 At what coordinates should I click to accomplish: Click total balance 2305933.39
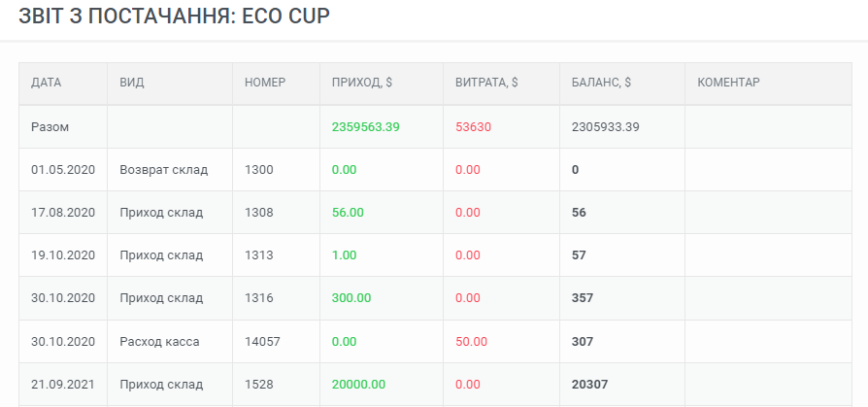coord(605,127)
